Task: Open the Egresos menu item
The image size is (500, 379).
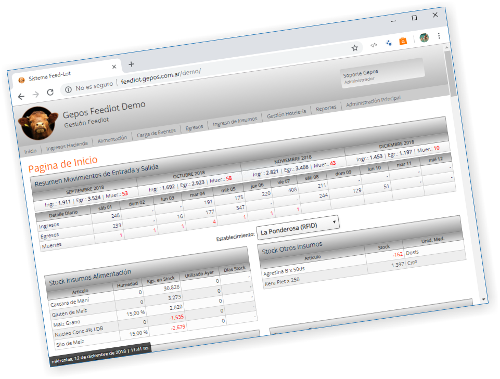Action: coord(194,127)
